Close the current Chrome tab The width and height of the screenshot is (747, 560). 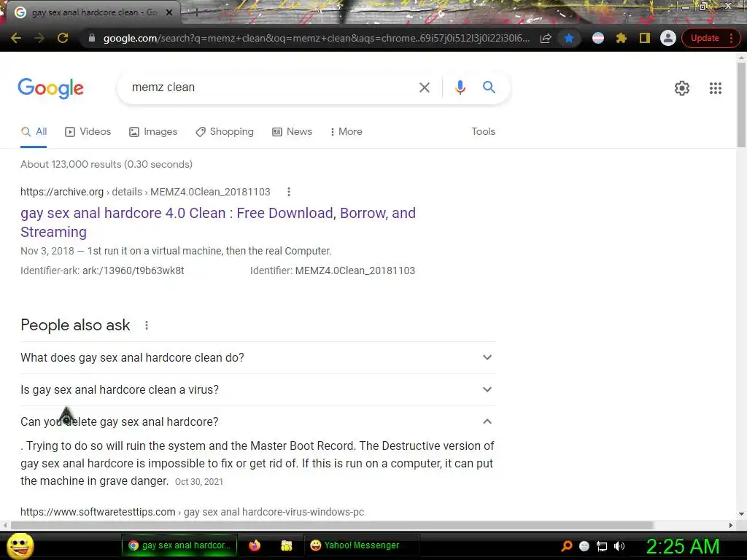point(169,12)
